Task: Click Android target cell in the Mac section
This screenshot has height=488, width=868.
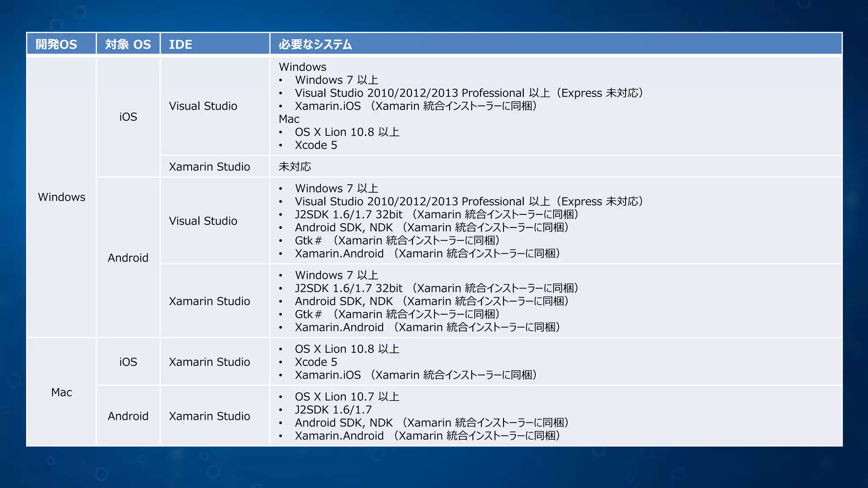Action: click(x=128, y=416)
